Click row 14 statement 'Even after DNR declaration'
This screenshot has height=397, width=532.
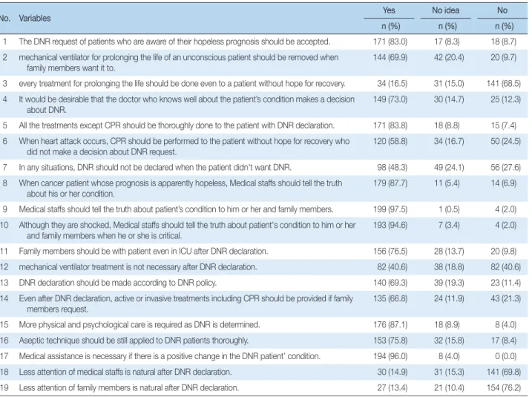tap(186, 304)
